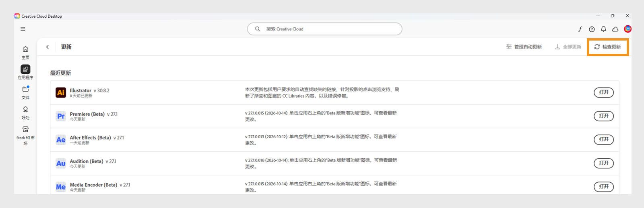Click the Creative Cloud Desktop title bar icon

click(x=17, y=16)
